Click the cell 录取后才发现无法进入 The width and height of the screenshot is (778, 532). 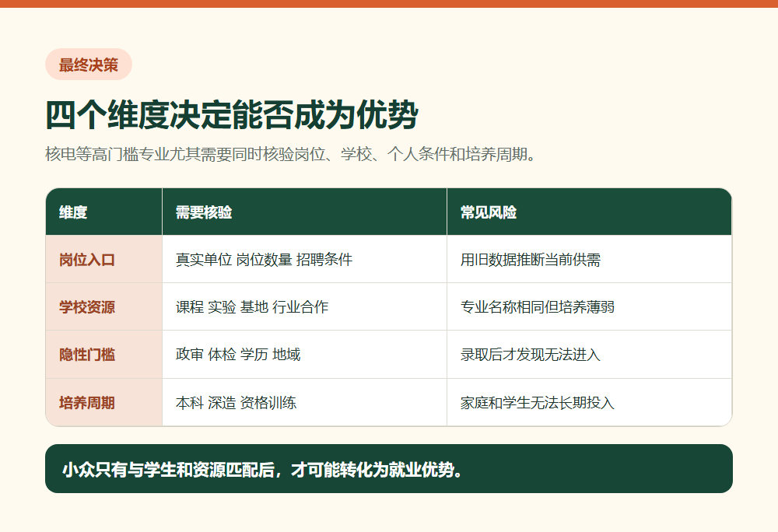coord(590,355)
